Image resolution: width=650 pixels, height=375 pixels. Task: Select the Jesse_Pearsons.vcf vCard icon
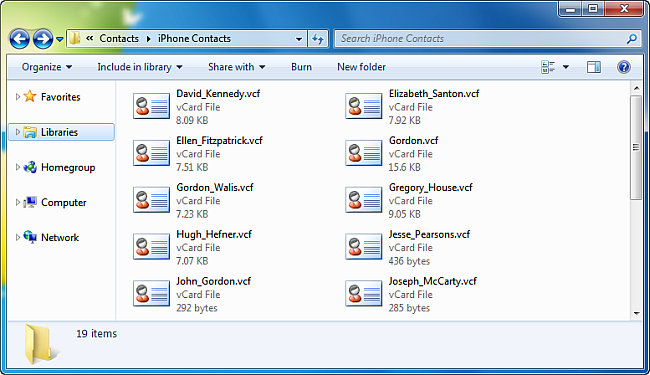point(364,247)
